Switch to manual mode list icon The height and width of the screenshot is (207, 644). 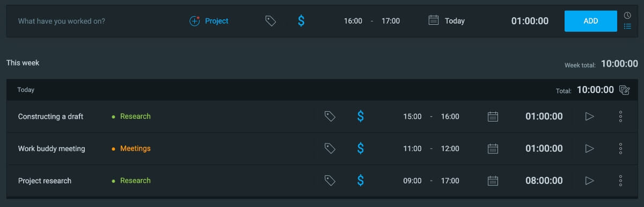[x=627, y=26]
